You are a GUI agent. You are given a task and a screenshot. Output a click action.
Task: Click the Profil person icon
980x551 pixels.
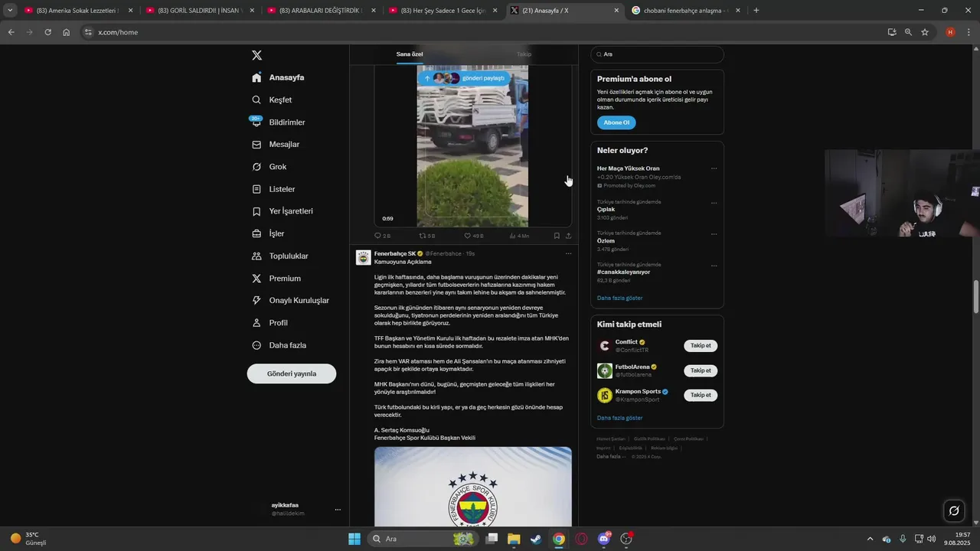click(257, 322)
